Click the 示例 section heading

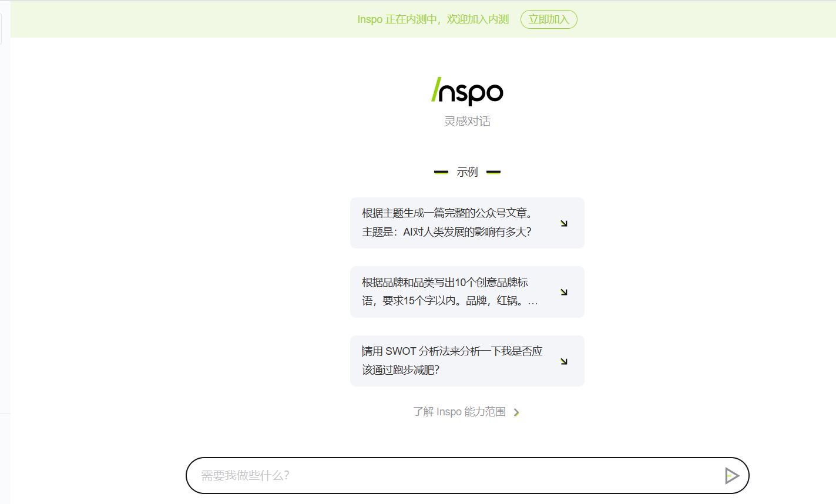click(467, 172)
